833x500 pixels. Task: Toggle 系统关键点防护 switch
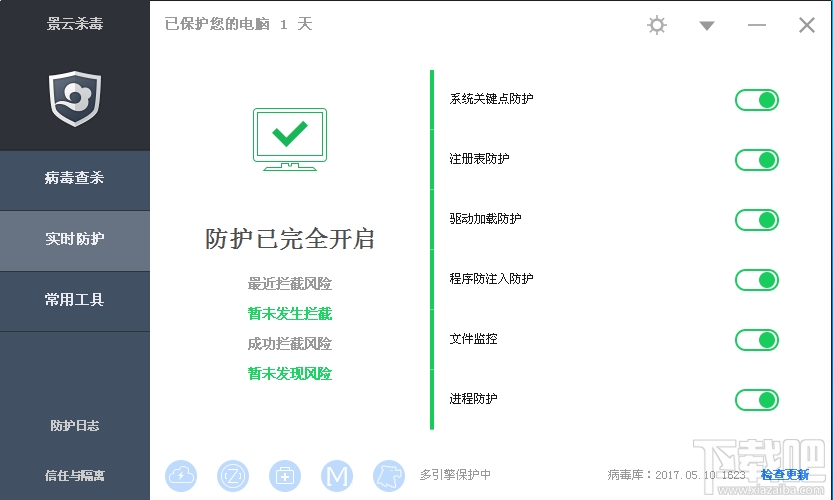click(x=756, y=100)
